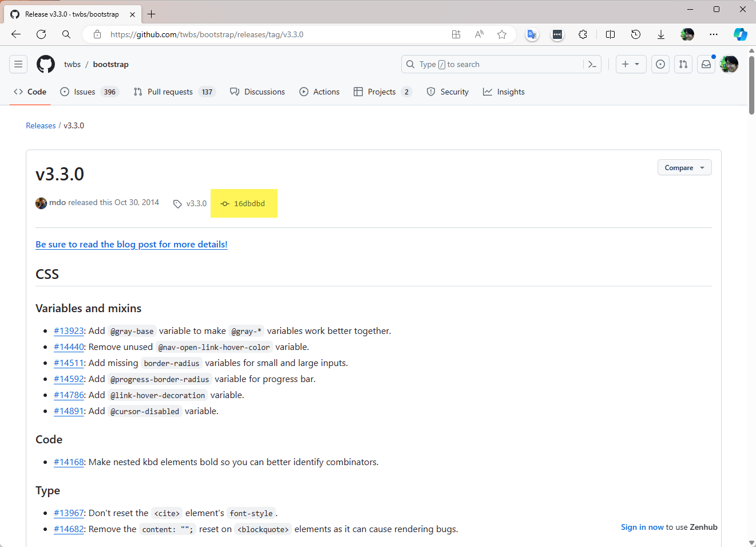
Task: Open the blog post details link
Action: [x=132, y=244]
